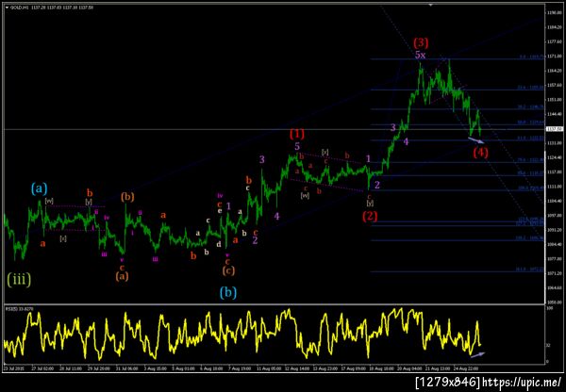Select the cyan (b) wave label at bottom
Image resolution: width=566 pixels, height=392 pixels.
click(228, 292)
